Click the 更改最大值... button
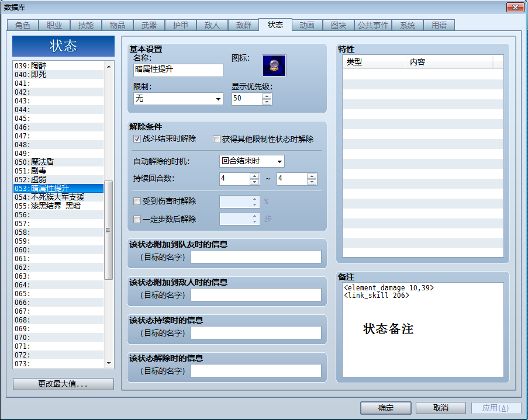Screen dimensions: 528x420 pos(63,384)
